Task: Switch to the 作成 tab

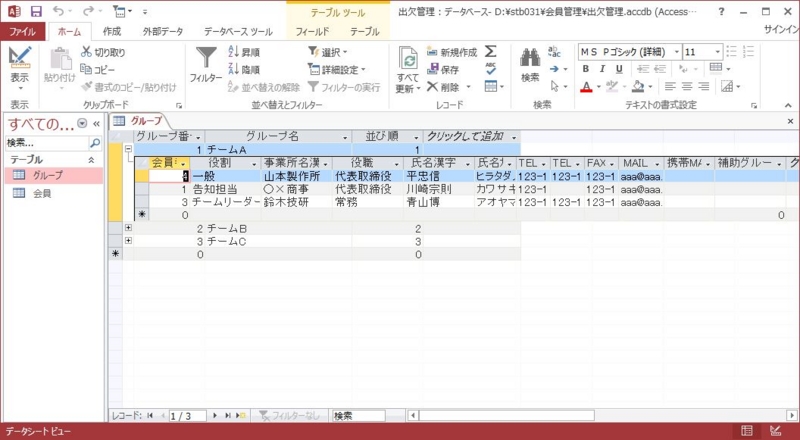Action: (112, 31)
